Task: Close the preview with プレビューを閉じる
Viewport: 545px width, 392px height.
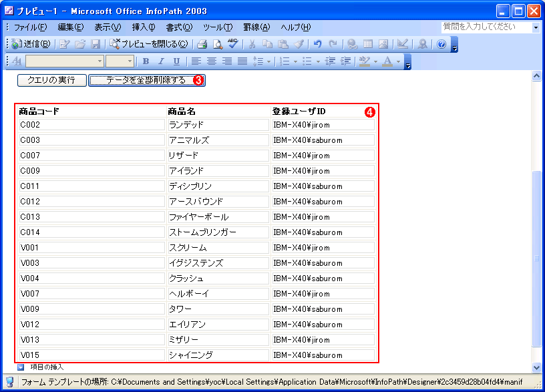Action: pyautogui.click(x=149, y=44)
